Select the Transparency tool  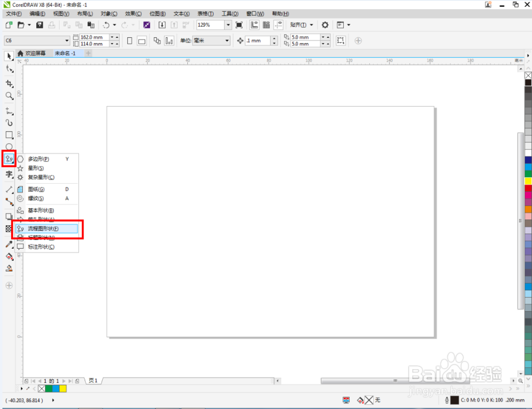(8, 228)
